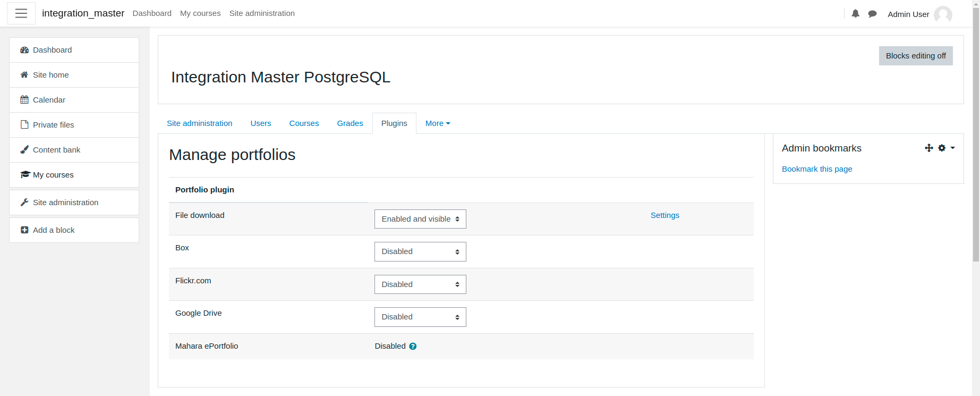Click the Flickr.com plugin name
This screenshot has width=980, height=396.
(193, 281)
